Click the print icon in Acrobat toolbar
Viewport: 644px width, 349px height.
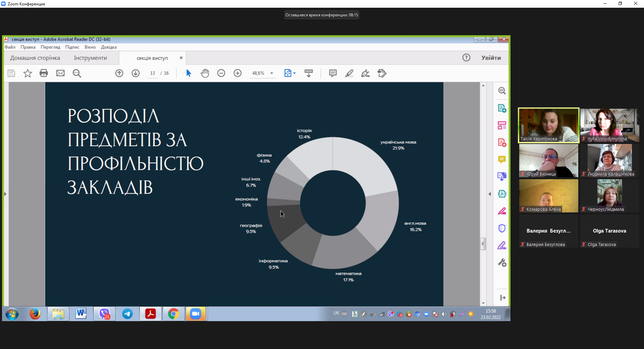(44, 73)
